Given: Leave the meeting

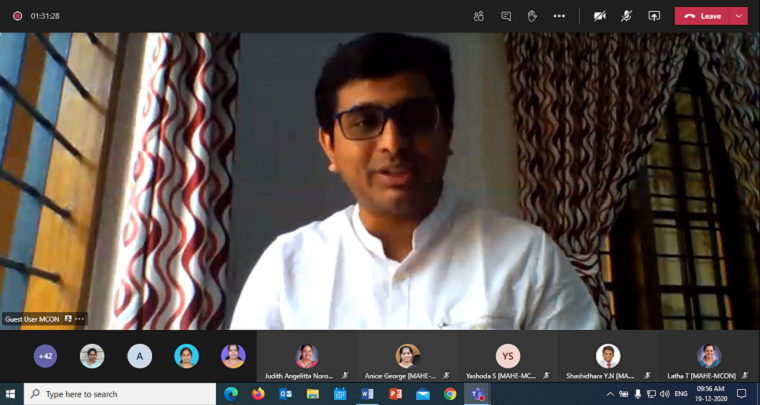Looking at the screenshot, I should [x=703, y=16].
